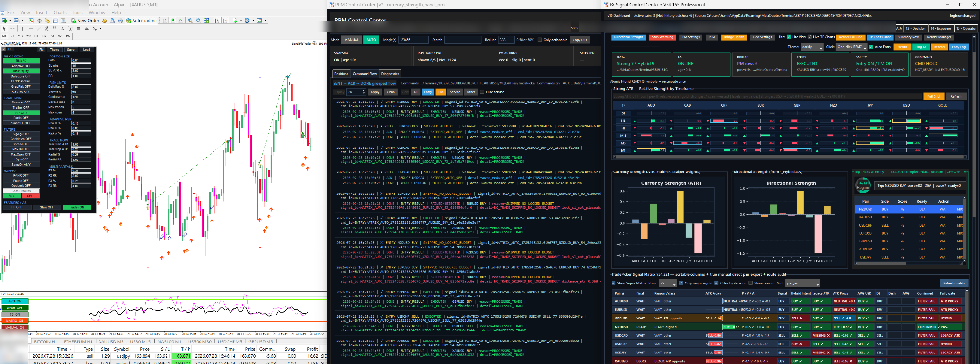This screenshot has width=980, height=364.
Task: Switch to the Diagnostics tab in PPM
Action: coord(390,74)
